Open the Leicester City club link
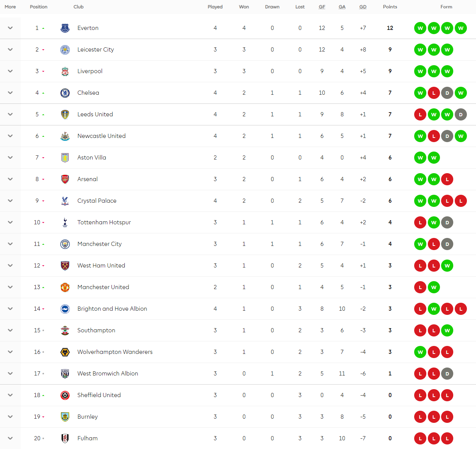This screenshot has height=449, width=476. [x=96, y=50]
